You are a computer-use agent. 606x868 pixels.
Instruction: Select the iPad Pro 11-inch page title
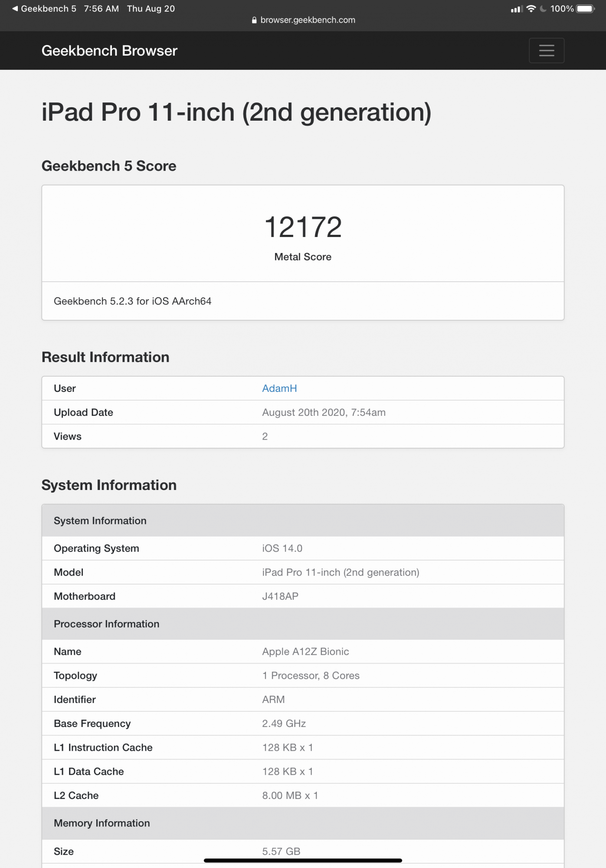(x=236, y=112)
